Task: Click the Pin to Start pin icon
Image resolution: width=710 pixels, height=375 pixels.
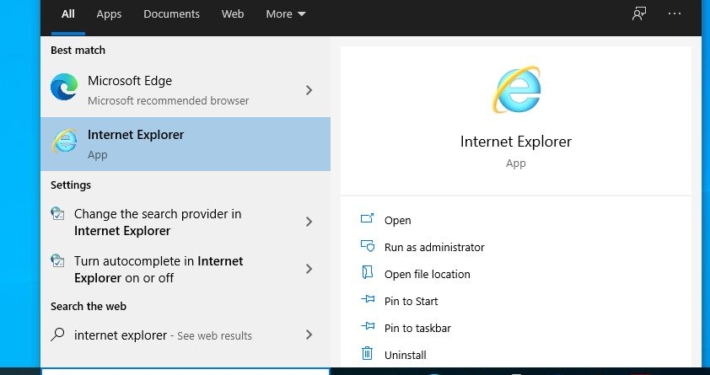Action: click(x=367, y=299)
